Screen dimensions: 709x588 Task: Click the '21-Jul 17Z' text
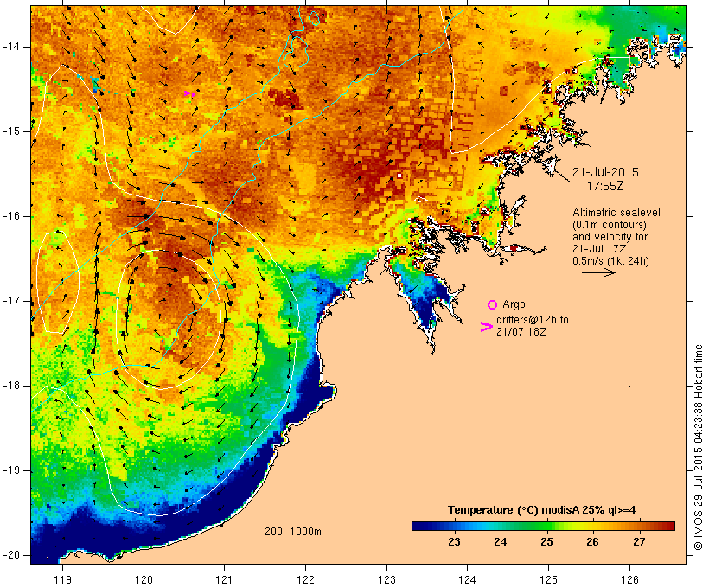598,249
